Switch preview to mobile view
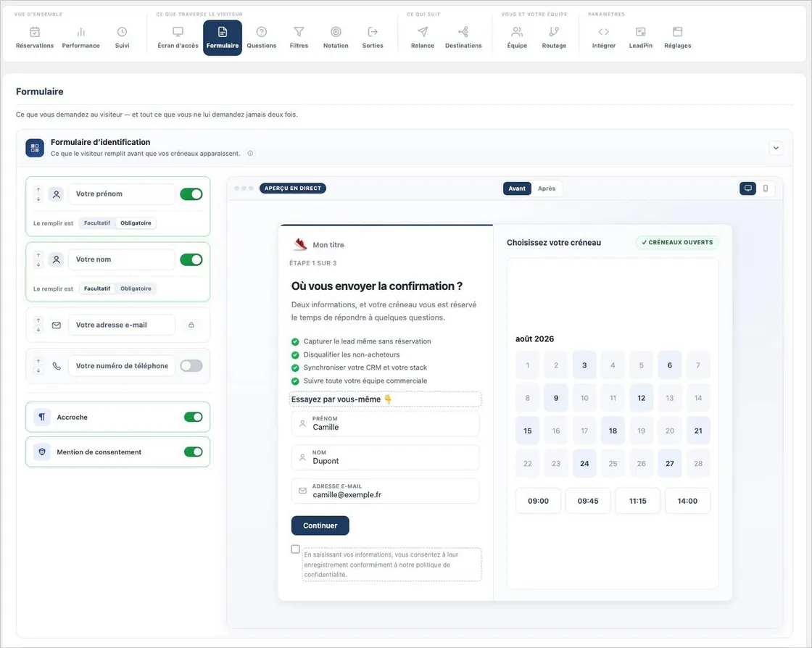 (766, 188)
